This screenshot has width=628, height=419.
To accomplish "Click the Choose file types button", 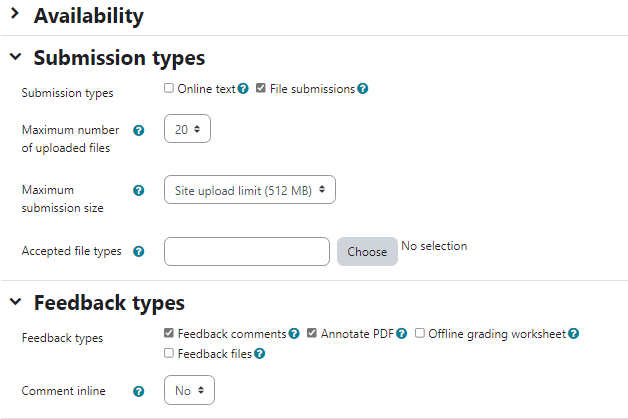I will tap(367, 252).
